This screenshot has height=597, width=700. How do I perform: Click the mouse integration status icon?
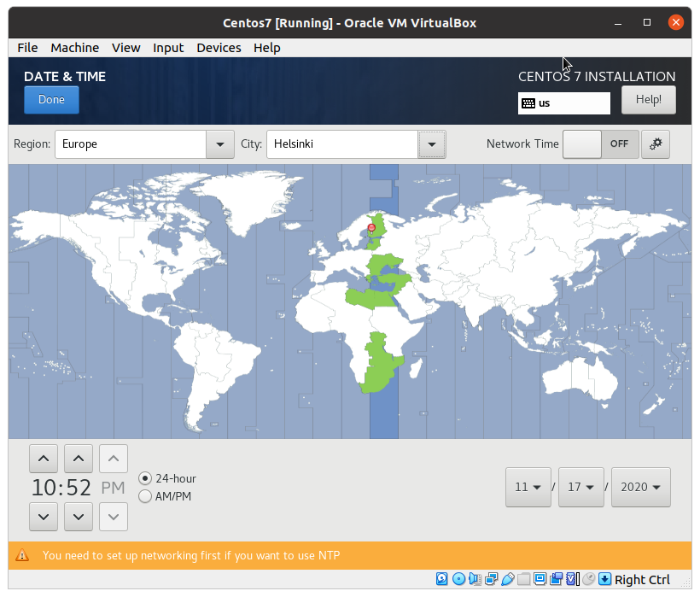pyautogui.click(x=589, y=579)
